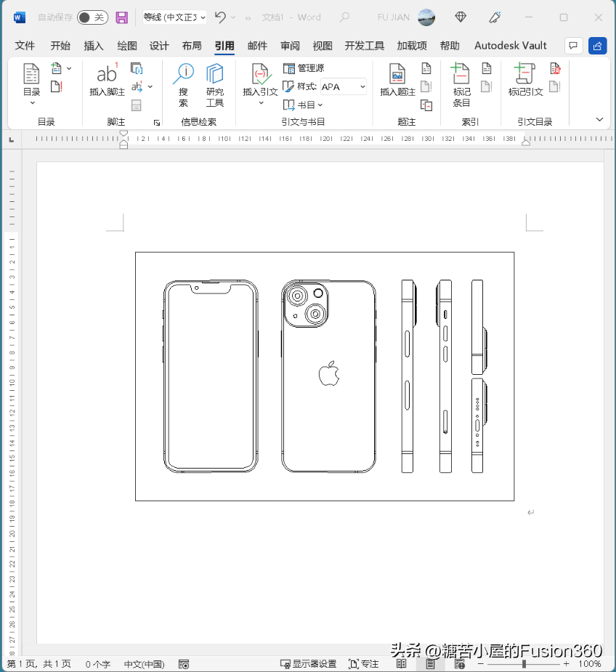
Task: Open the Autodesk Vault tab
Action: tap(510, 46)
